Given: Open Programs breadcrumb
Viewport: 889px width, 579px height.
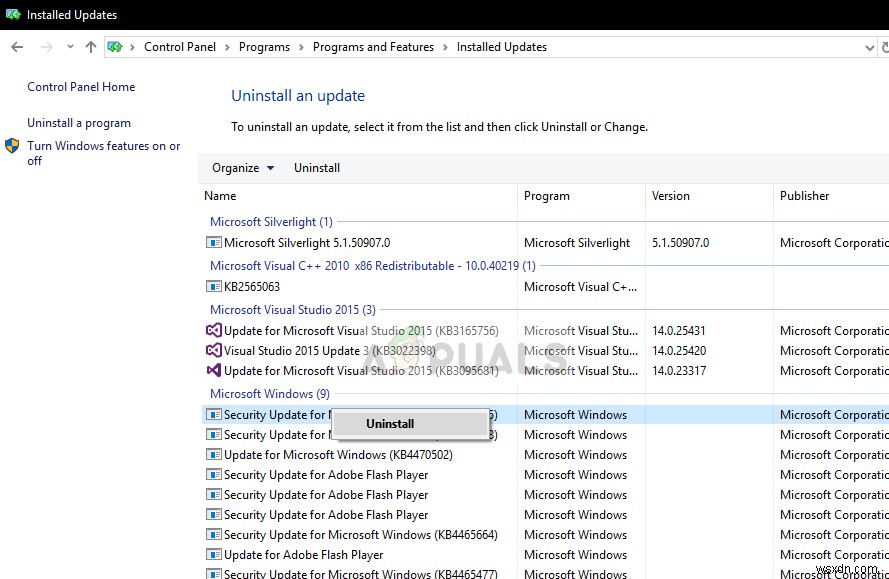Looking at the screenshot, I should coord(264,47).
